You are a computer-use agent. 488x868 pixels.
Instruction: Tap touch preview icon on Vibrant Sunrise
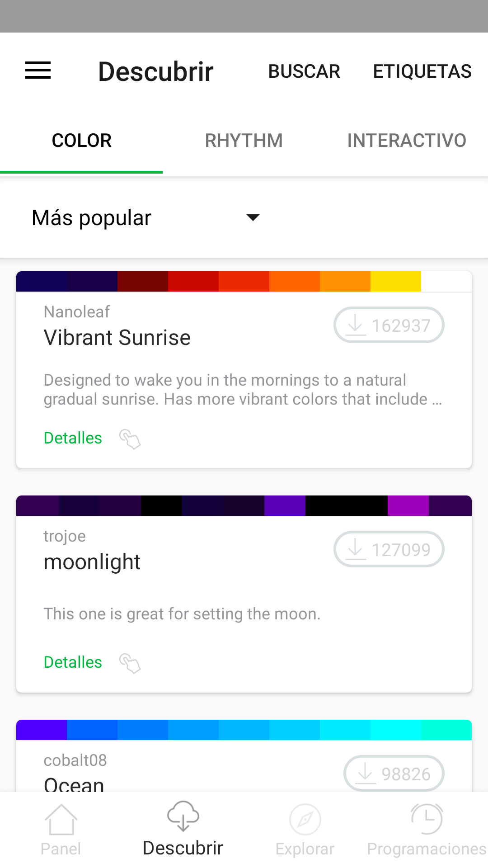pos(130,439)
